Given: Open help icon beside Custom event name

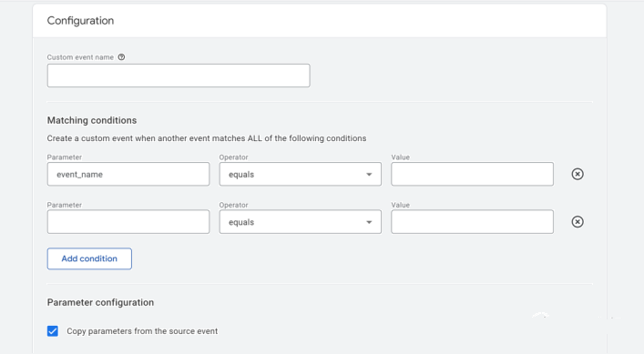Looking at the screenshot, I should (x=121, y=57).
